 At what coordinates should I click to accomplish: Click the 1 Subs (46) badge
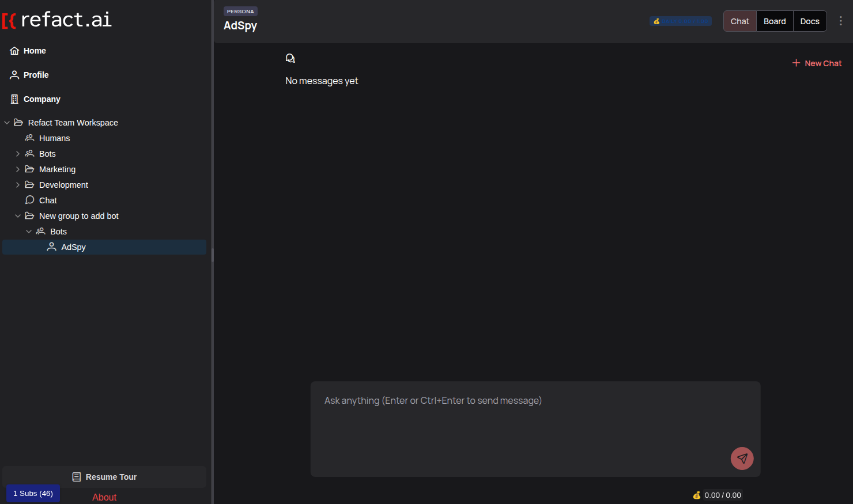32,493
